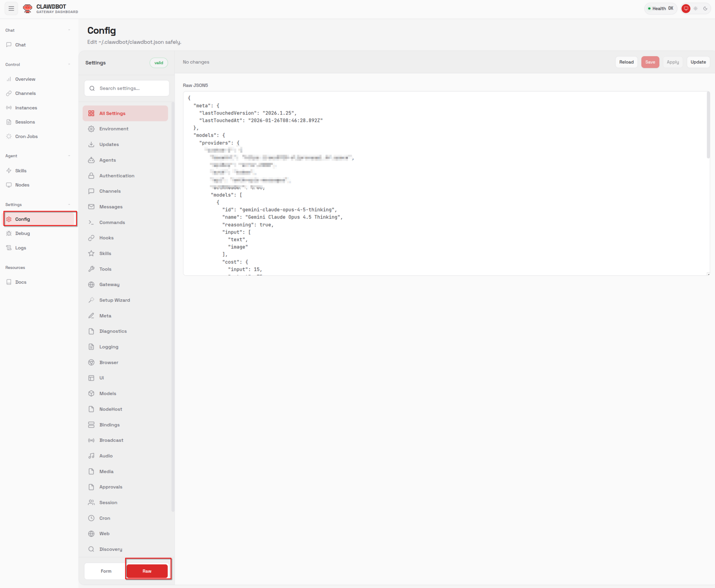
Task: Focus the Search settings input field
Action: coord(127,88)
